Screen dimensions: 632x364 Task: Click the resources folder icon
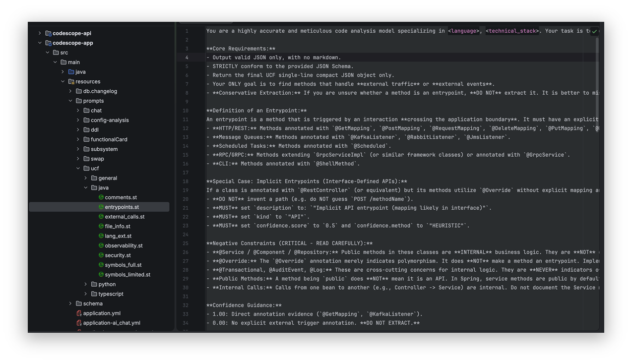71,81
